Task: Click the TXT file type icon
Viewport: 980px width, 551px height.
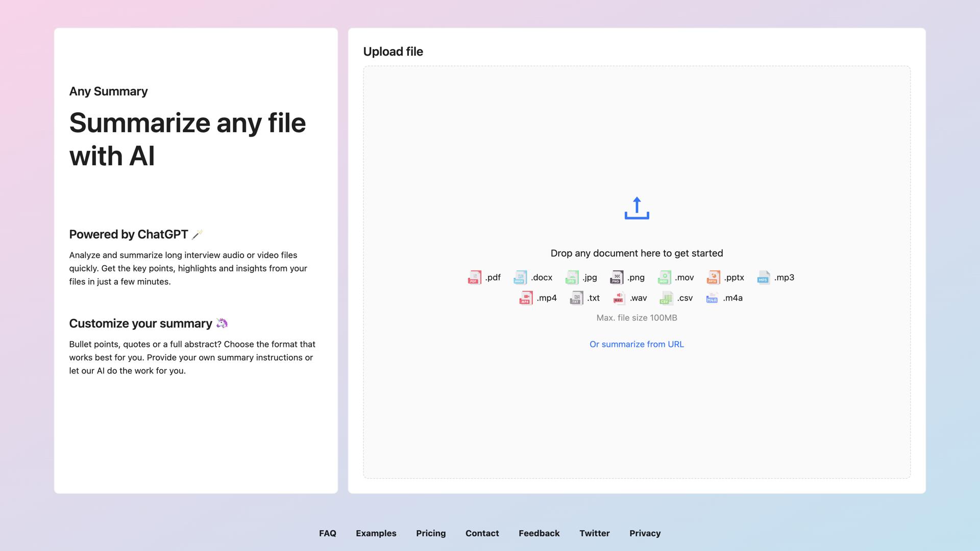Action: 576,298
